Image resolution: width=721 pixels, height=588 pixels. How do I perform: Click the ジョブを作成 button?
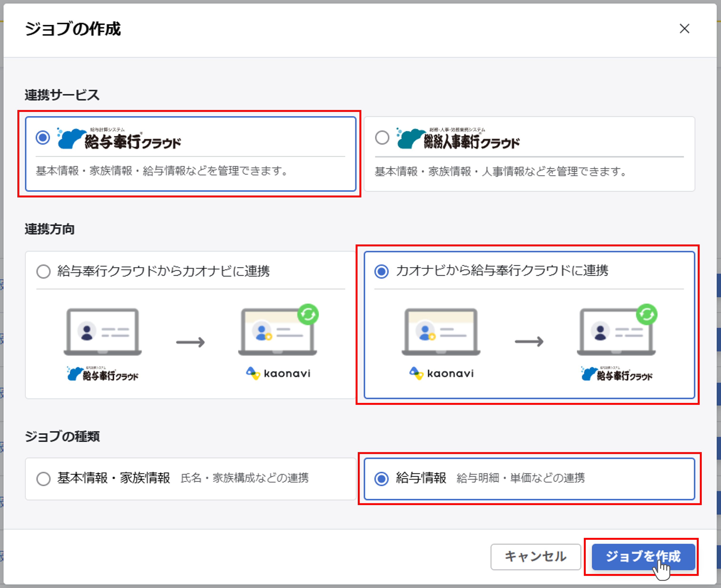point(643,556)
